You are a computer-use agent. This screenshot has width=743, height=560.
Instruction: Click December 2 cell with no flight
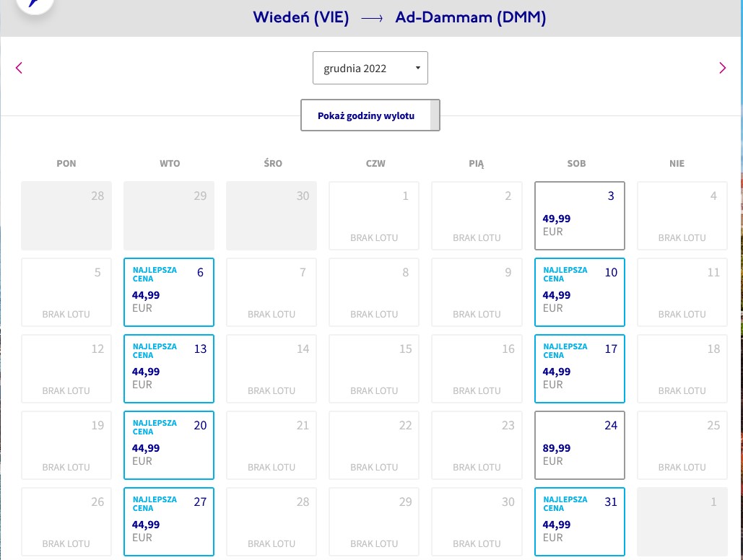pos(477,216)
